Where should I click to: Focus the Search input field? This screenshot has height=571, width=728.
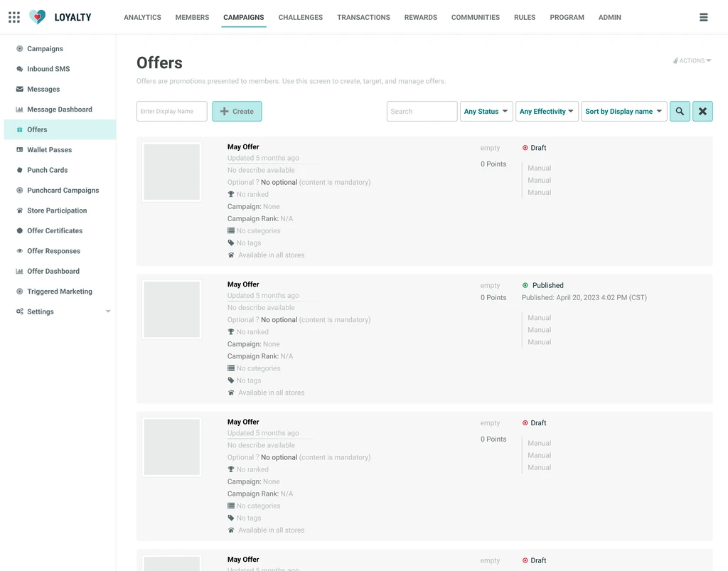tap(422, 112)
